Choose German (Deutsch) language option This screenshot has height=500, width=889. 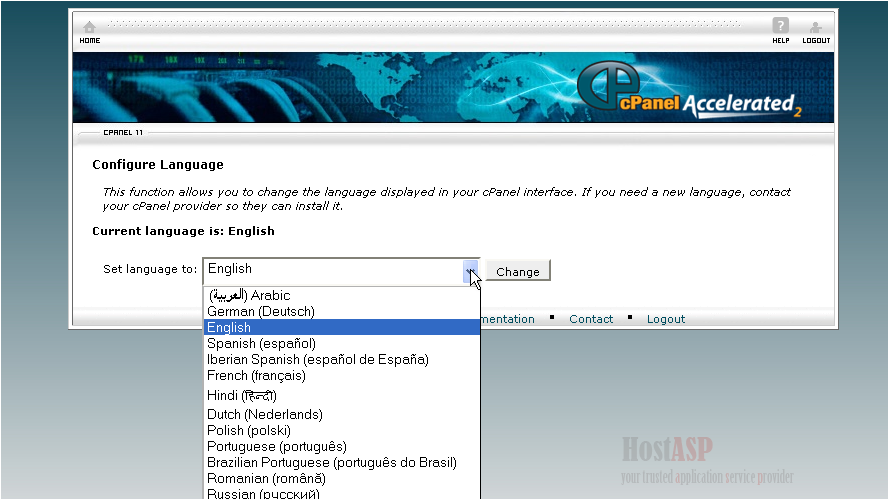pyautogui.click(x=261, y=311)
